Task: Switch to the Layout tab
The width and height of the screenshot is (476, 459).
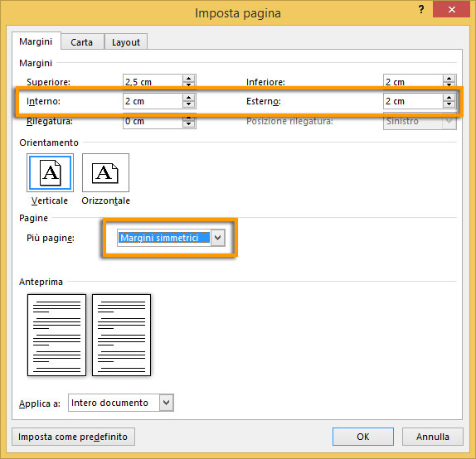Action: [x=126, y=42]
